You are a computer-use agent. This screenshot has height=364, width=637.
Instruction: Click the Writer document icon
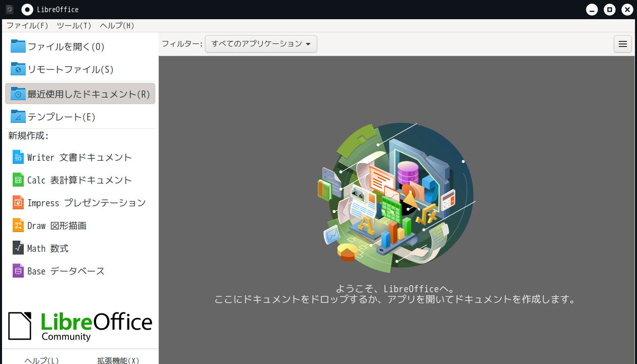(18, 157)
